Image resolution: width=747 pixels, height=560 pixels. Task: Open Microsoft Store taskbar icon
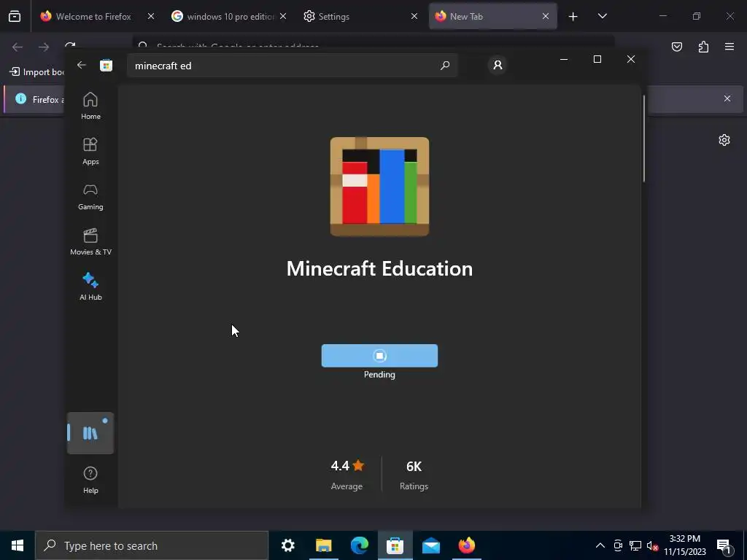pyautogui.click(x=395, y=545)
